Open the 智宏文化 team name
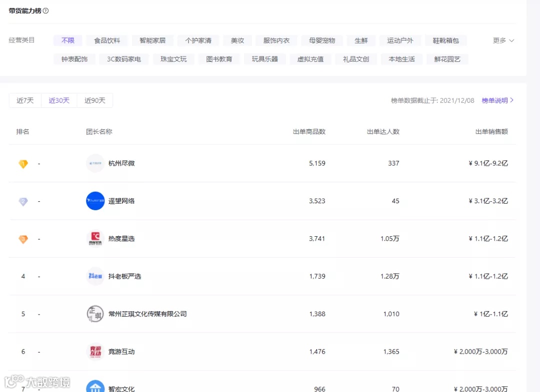The image size is (540, 392). pos(121,389)
